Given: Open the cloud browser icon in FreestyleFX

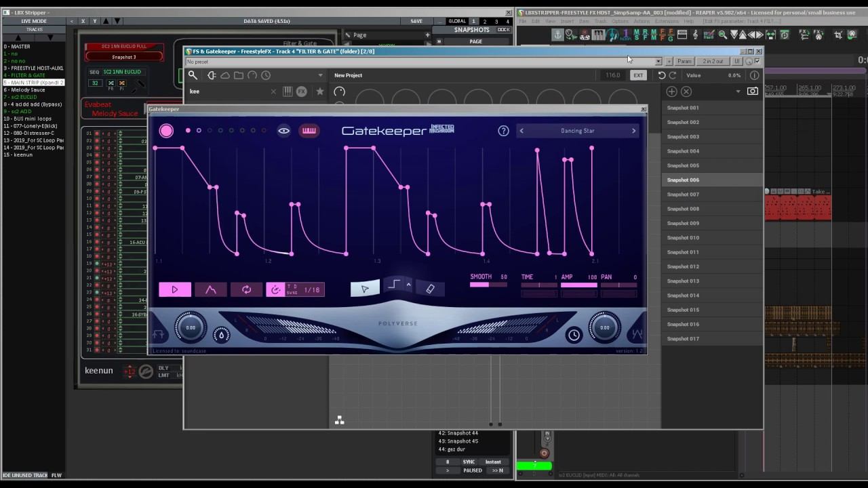Looking at the screenshot, I should tap(225, 75).
